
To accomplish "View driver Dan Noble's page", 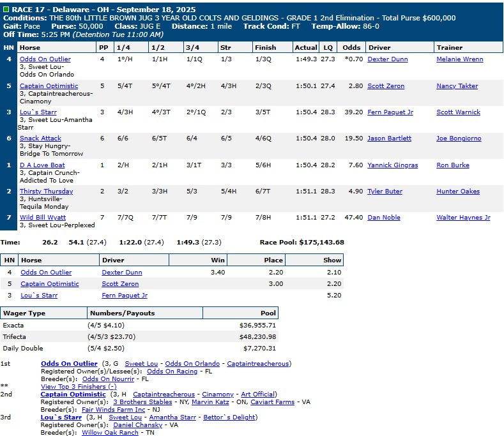I will (x=383, y=217).
